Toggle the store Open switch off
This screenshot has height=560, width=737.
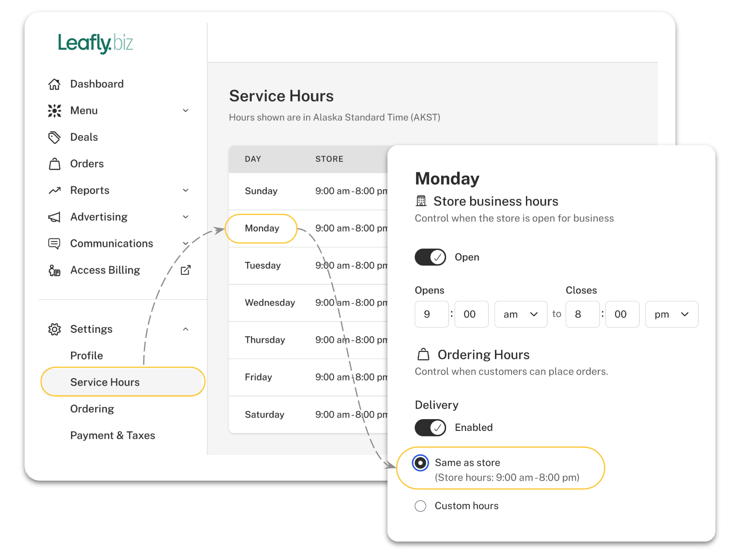(x=430, y=257)
